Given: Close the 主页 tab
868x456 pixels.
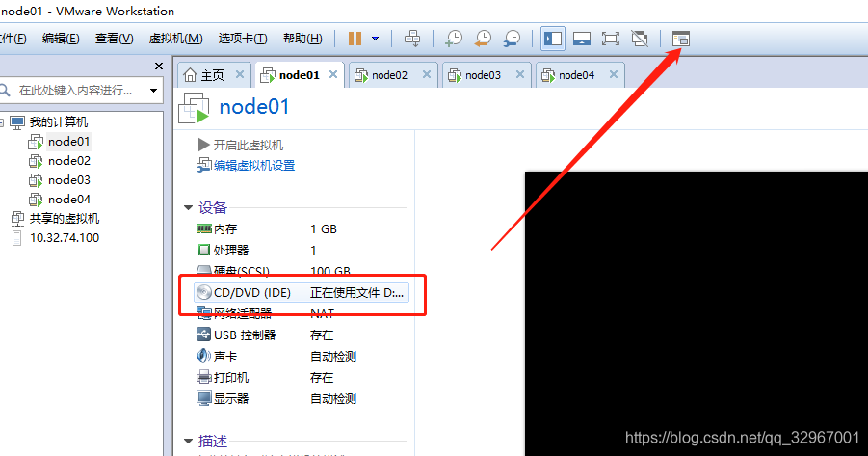Looking at the screenshot, I should (240, 74).
